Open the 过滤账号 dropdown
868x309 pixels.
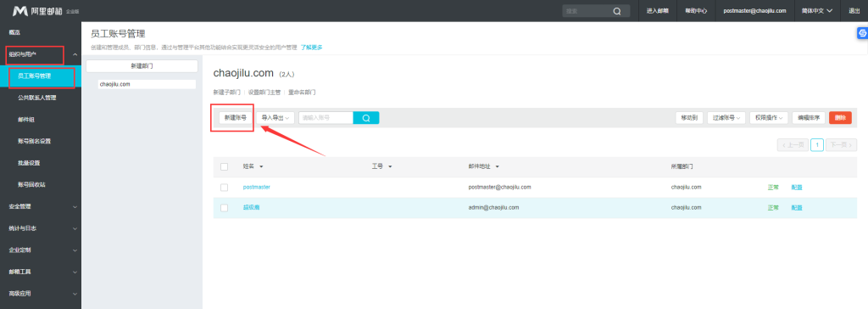pos(726,118)
